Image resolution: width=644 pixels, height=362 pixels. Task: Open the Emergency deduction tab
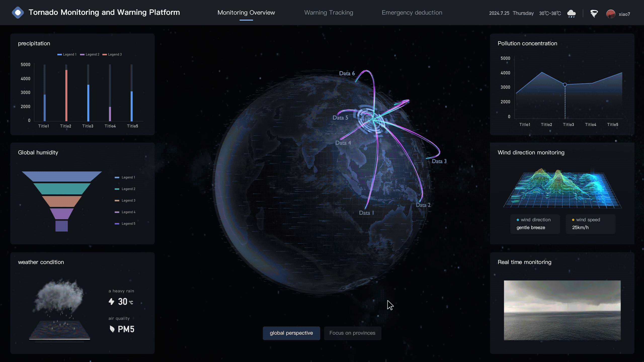[x=412, y=13]
